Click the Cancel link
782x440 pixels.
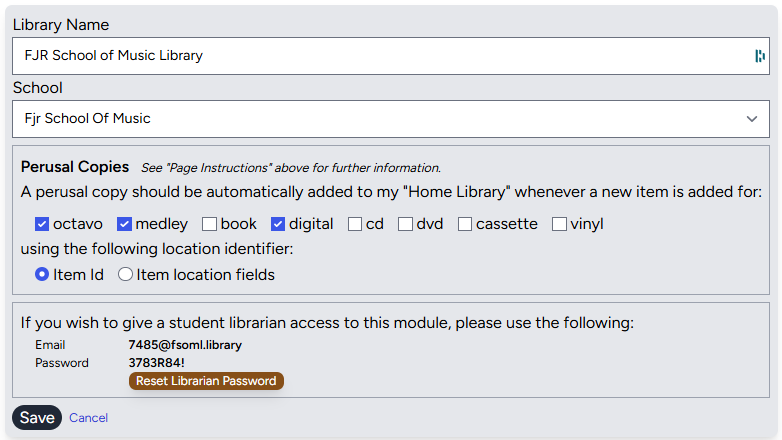[x=88, y=418]
